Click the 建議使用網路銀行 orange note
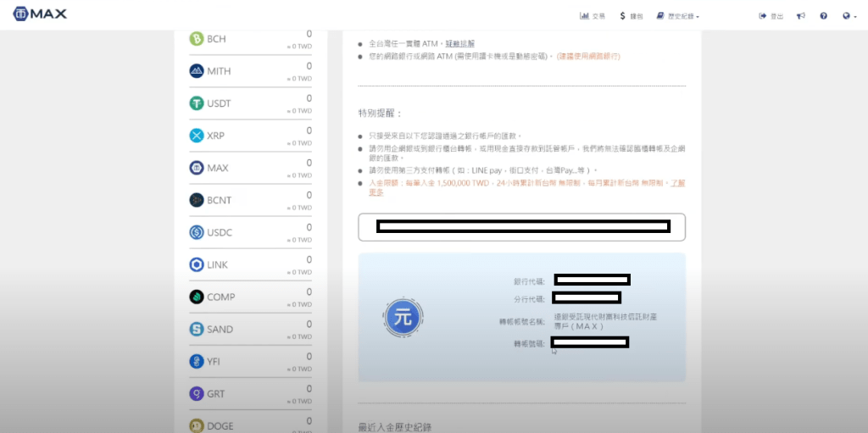Viewport: 868px width, 433px height. click(588, 57)
